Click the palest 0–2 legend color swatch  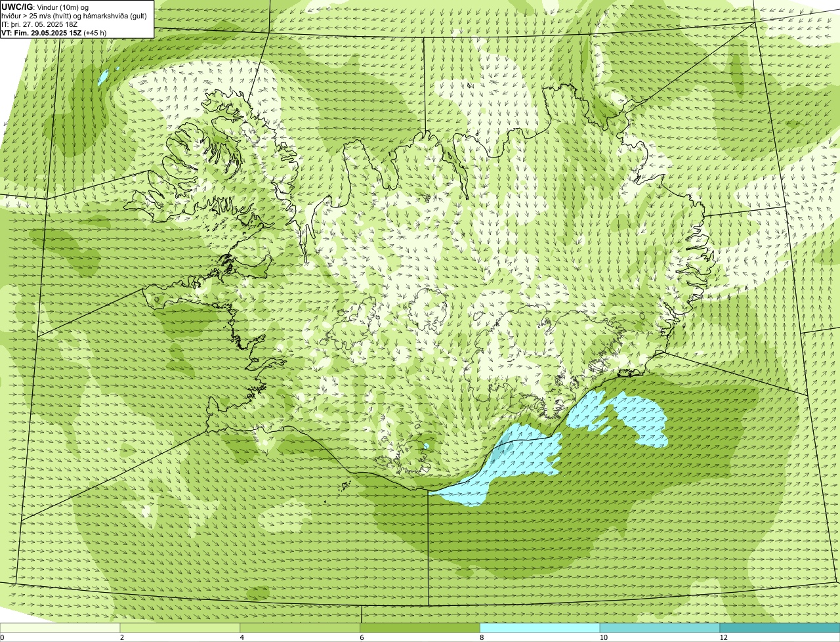[x=60, y=628]
